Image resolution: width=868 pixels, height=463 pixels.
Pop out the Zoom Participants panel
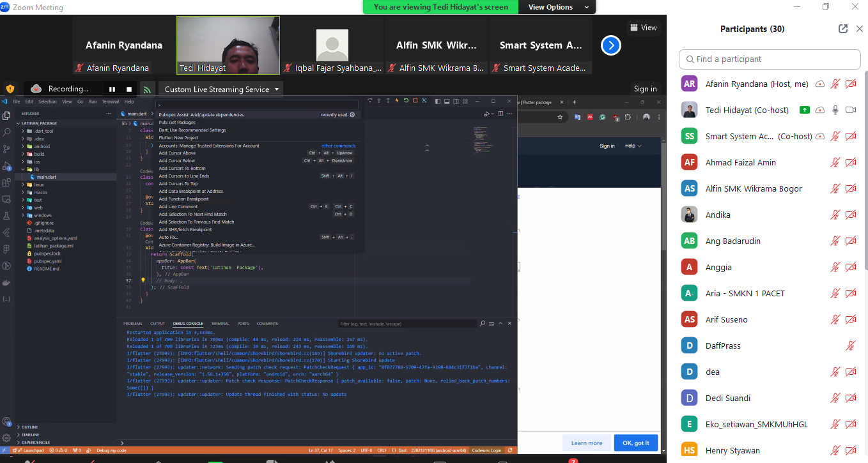(843, 29)
